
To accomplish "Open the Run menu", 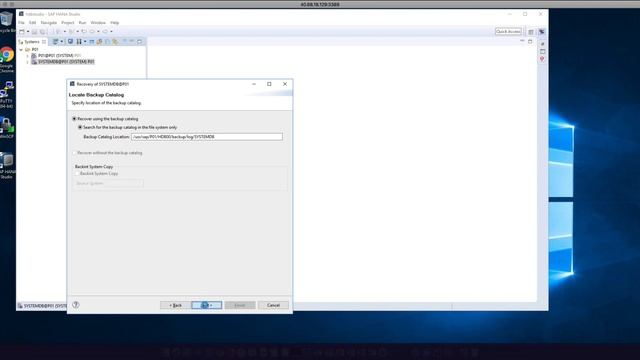I will click(x=82, y=23).
